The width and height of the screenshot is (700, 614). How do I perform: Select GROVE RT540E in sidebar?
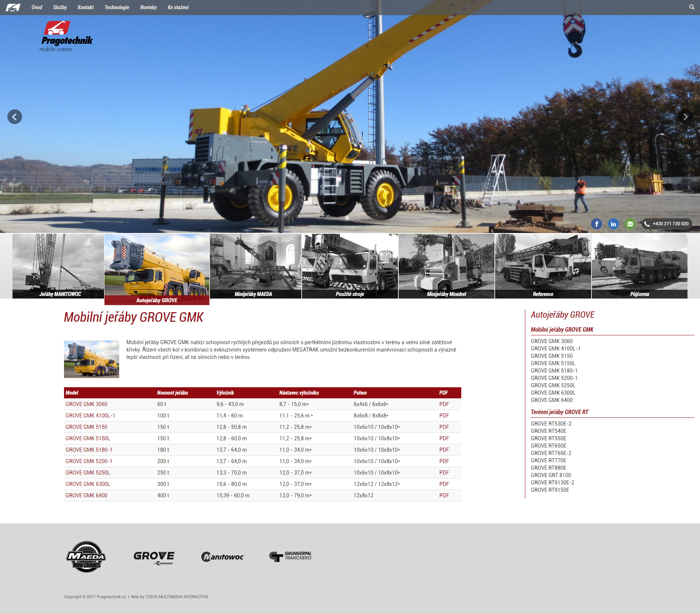[548, 431]
